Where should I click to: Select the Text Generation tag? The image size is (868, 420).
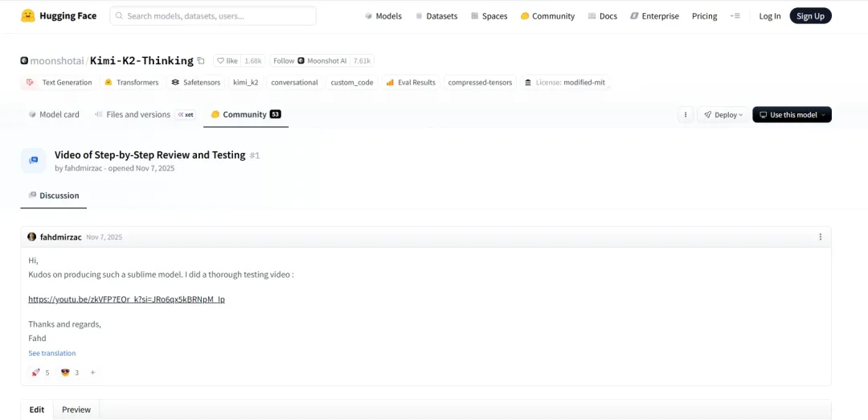point(59,83)
